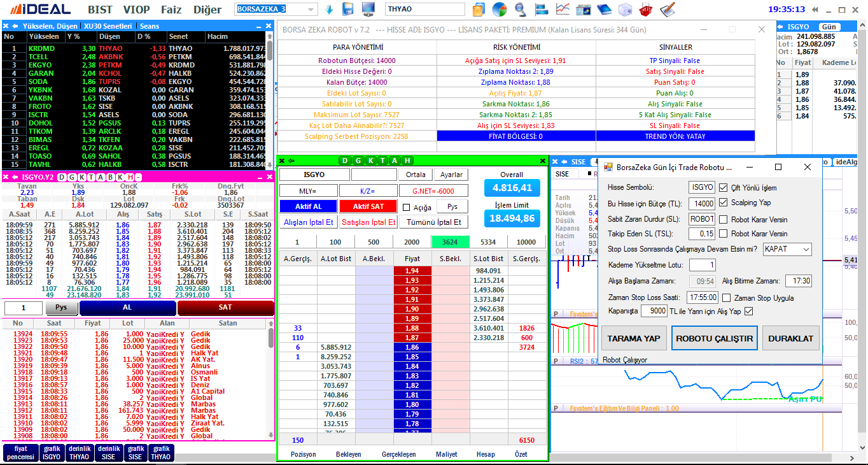Click the Ayarlar button in order panel
Image resolution: width=868 pixels, height=465 pixels.
click(x=451, y=175)
